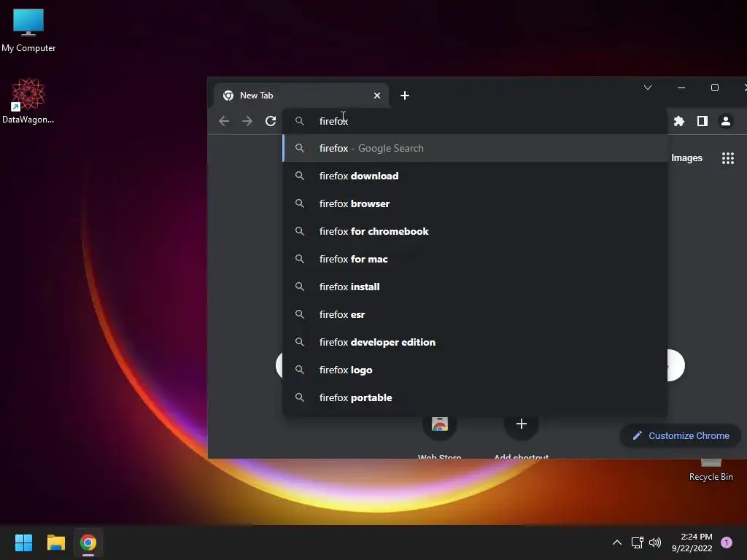Open the Extensions puzzle icon
Screen dimensions: 747x560
click(679, 121)
